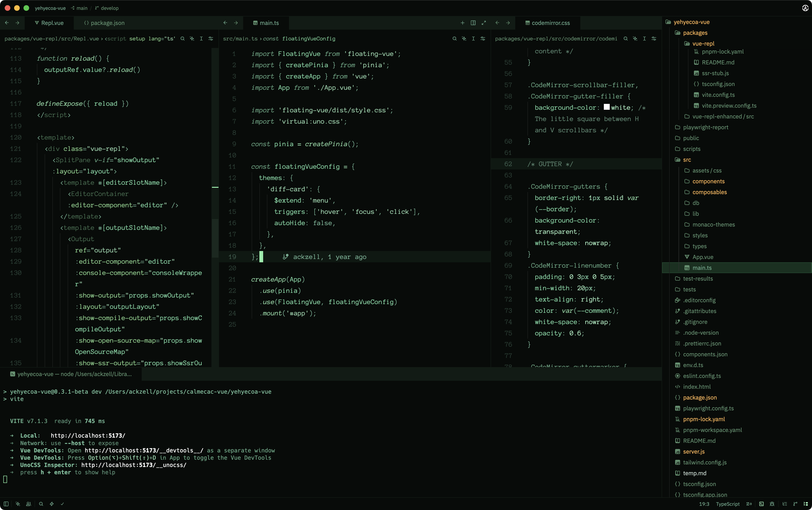Switch to the package.json tab
Image resolution: width=812 pixels, height=510 pixels.
[104, 23]
